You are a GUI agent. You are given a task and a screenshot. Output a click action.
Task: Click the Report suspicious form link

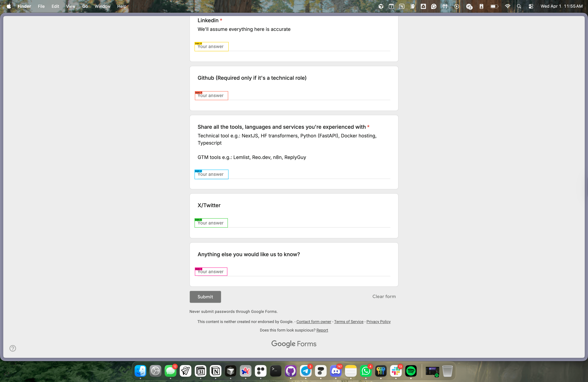322,330
